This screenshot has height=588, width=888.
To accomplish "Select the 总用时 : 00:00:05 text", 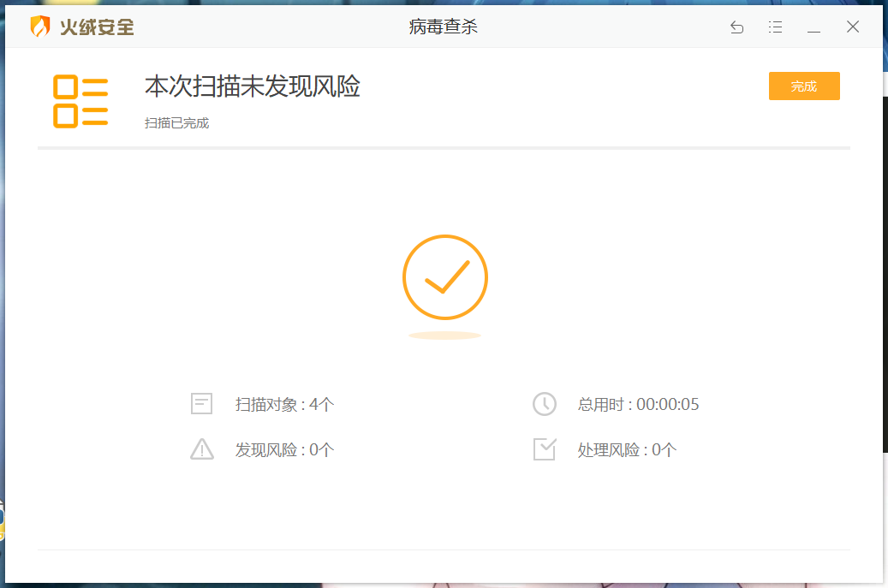I will [638, 405].
